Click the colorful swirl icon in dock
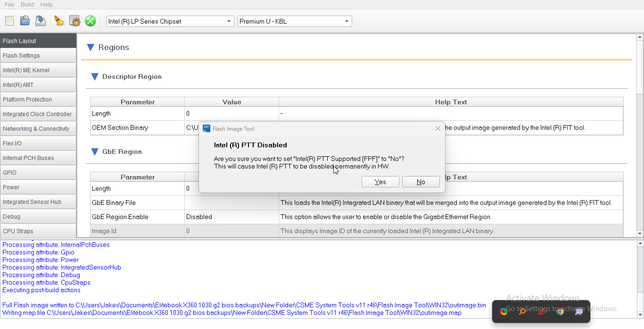The width and height of the screenshot is (644, 329). [x=504, y=312]
